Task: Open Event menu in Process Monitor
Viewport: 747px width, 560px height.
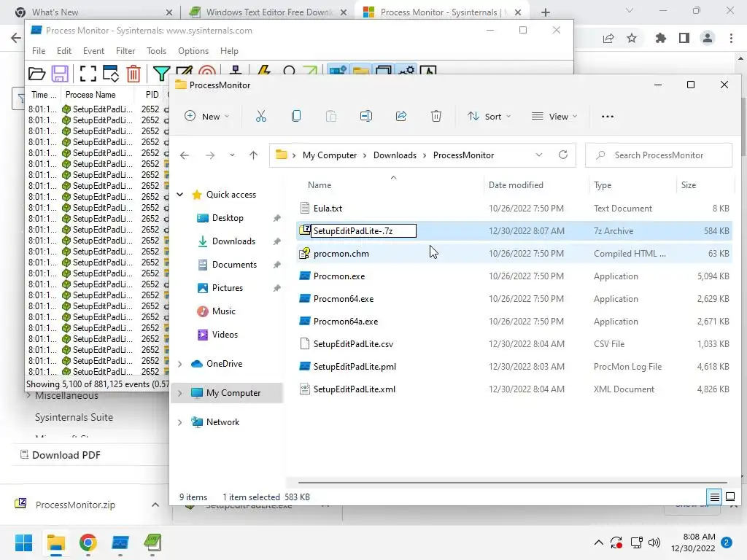Action: pos(93,51)
